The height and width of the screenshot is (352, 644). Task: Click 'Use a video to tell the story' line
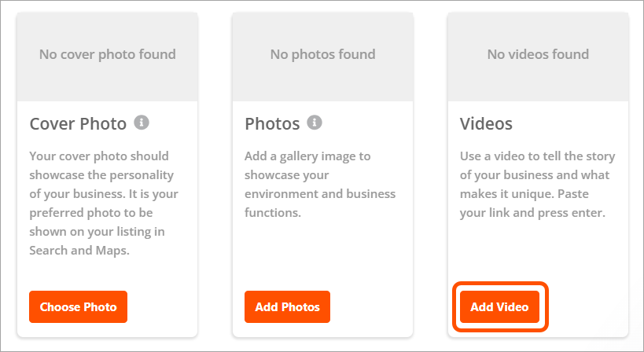click(537, 156)
